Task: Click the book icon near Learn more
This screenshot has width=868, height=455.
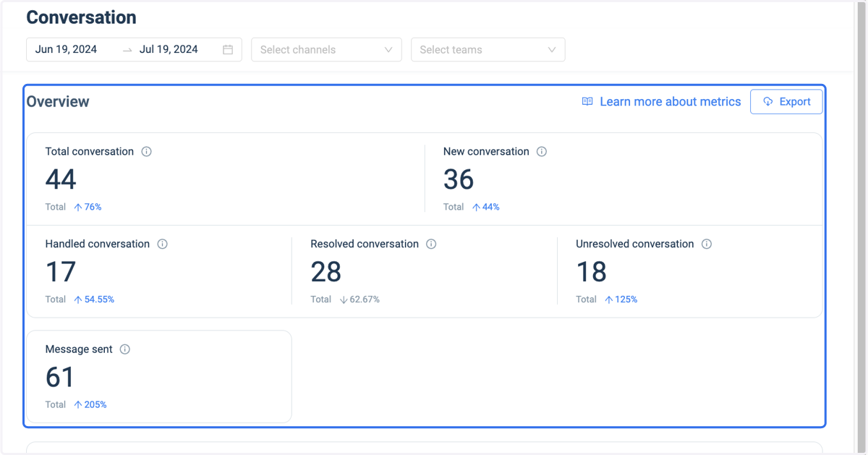Action: (587, 102)
